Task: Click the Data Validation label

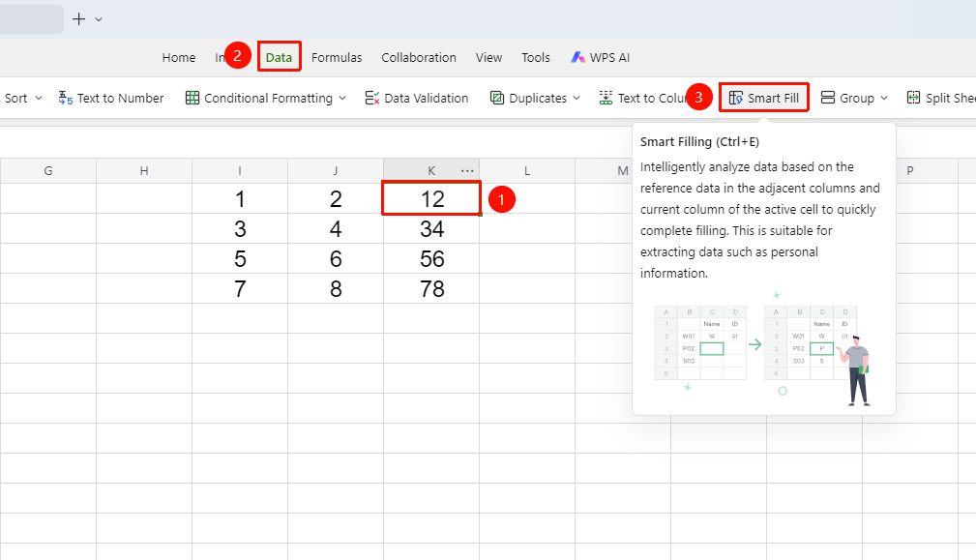Action: click(427, 99)
